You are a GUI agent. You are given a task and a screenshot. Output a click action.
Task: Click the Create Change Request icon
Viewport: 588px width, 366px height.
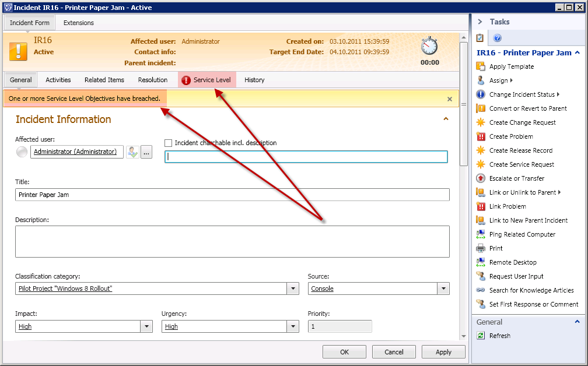coord(481,122)
